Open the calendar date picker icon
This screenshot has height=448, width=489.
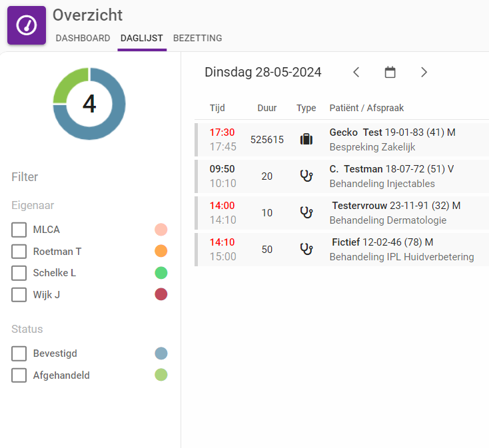point(390,73)
